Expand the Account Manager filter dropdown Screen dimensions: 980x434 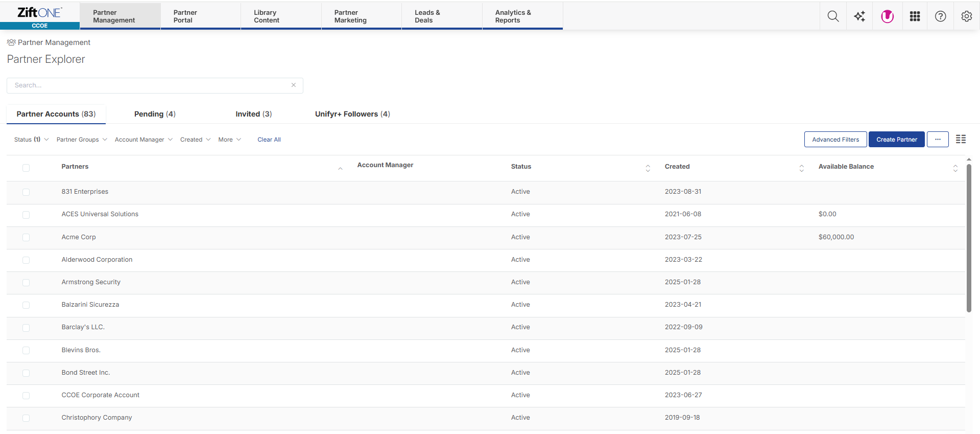[144, 140]
